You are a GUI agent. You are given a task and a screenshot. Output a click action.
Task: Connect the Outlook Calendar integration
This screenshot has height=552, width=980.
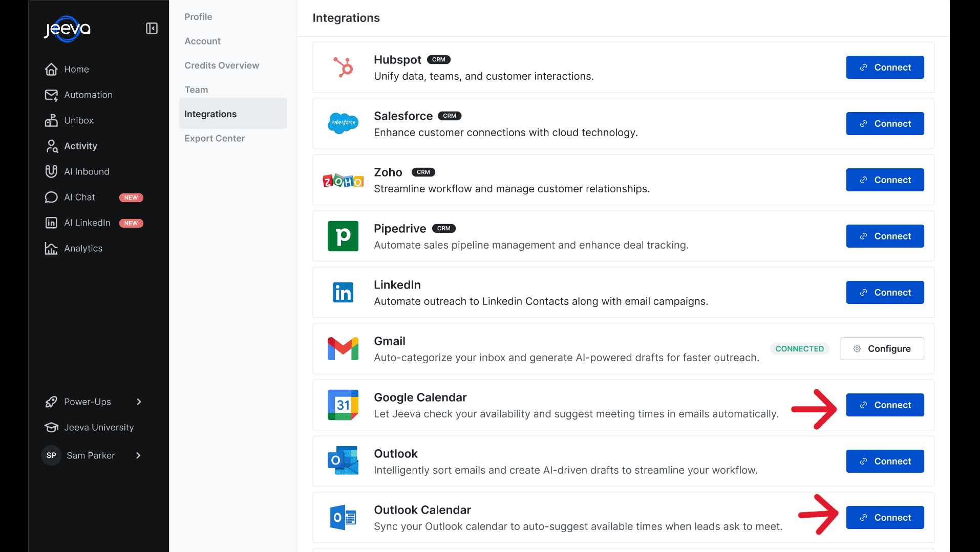885,517
